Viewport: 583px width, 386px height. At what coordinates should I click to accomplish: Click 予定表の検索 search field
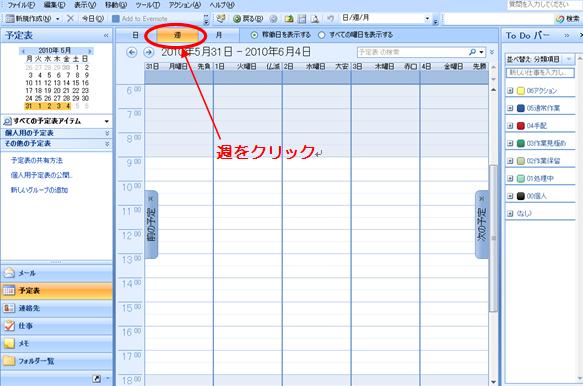(x=412, y=52)
